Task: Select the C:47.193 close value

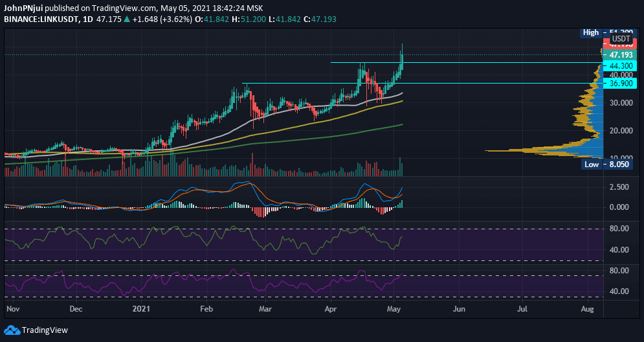Action: 320,19
